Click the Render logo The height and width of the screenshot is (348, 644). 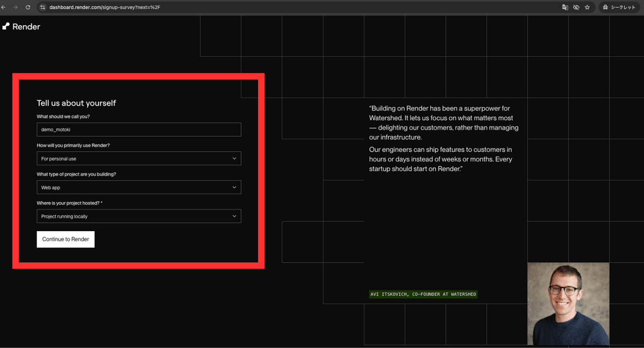pyautogui.click(x=21, y=26)
